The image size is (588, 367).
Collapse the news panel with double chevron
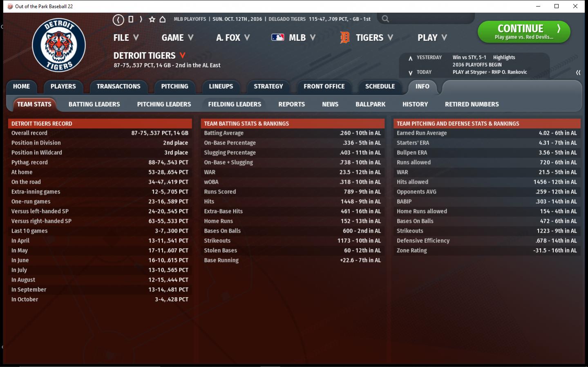[578, 73]
